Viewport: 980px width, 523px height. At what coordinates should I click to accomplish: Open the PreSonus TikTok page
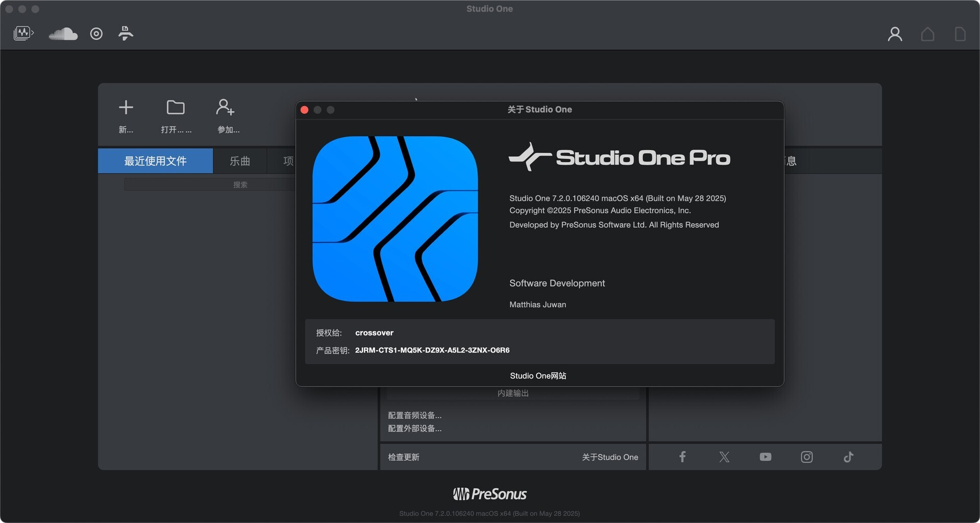point(848,457)
